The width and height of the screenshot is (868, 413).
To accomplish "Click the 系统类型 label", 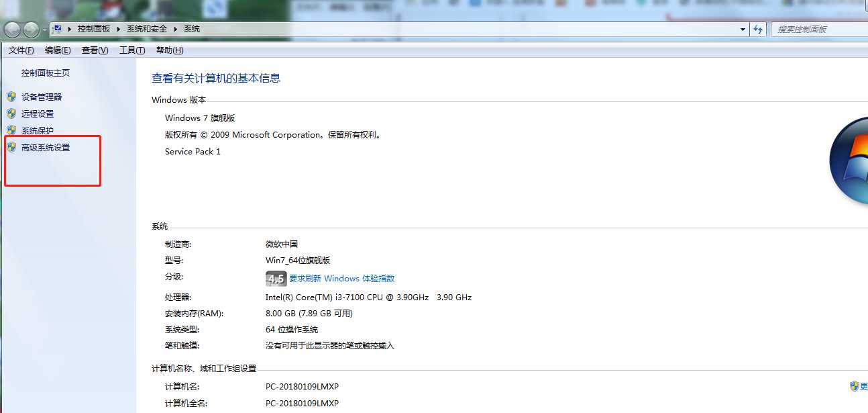I will (182, 330).
